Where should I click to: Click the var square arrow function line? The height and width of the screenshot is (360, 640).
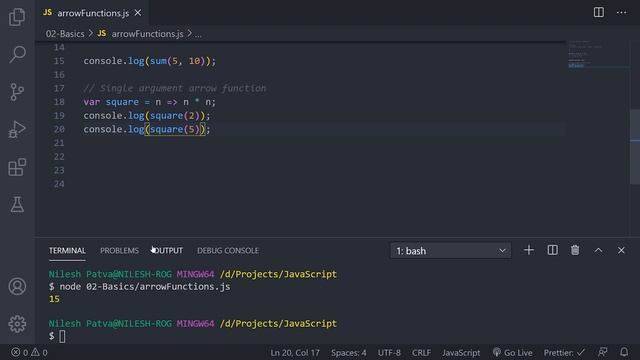click(149, 102)
